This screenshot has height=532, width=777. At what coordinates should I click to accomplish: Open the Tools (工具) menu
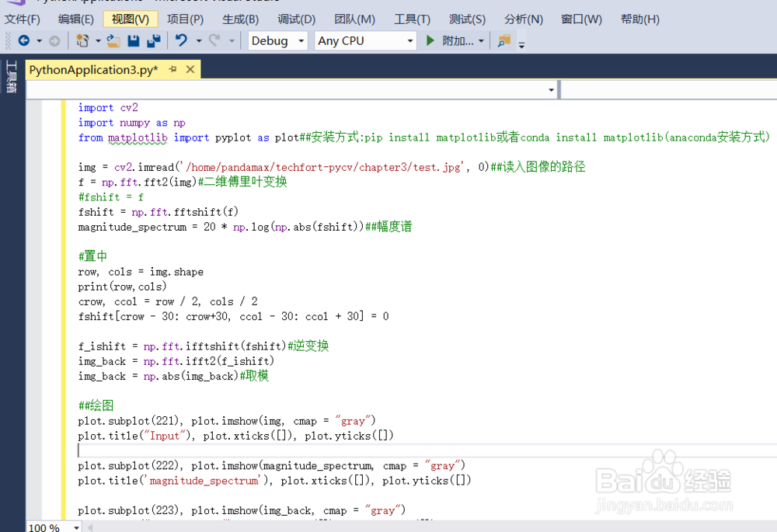click(x=413, y=19)
